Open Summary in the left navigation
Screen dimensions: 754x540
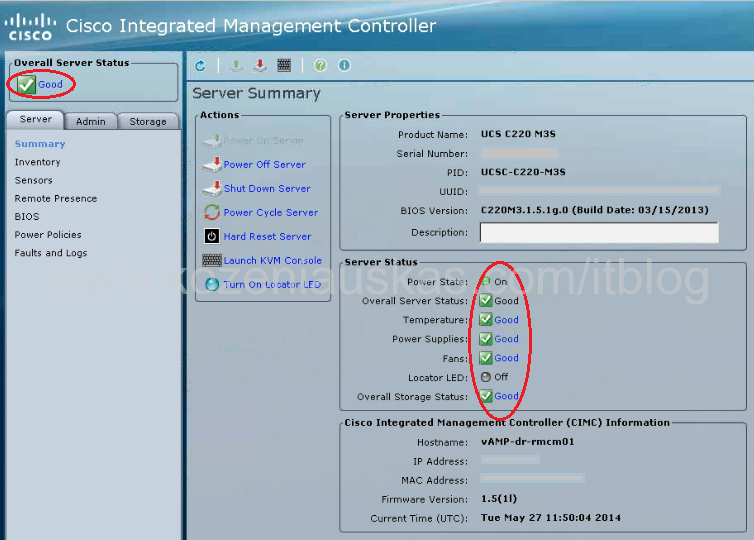coord(40,144)
